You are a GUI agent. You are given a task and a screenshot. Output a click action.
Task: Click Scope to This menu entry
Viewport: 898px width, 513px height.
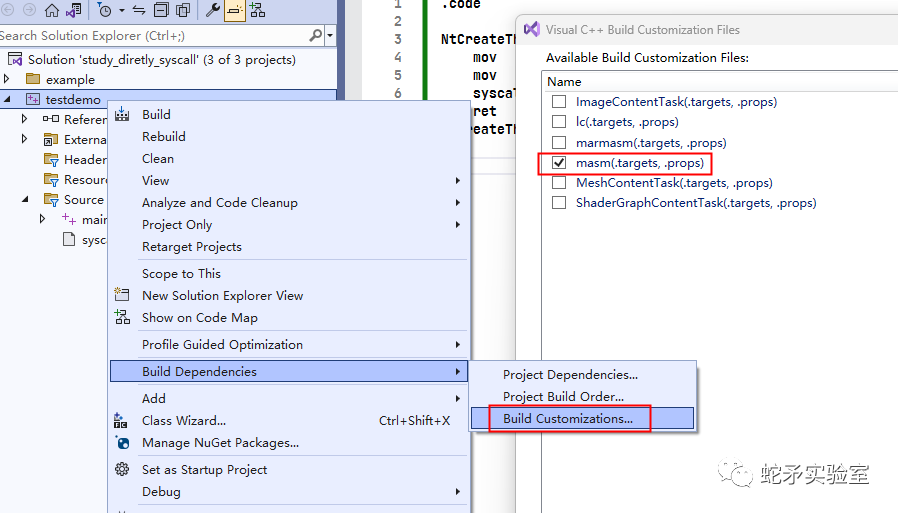click(x=289, y=274)
